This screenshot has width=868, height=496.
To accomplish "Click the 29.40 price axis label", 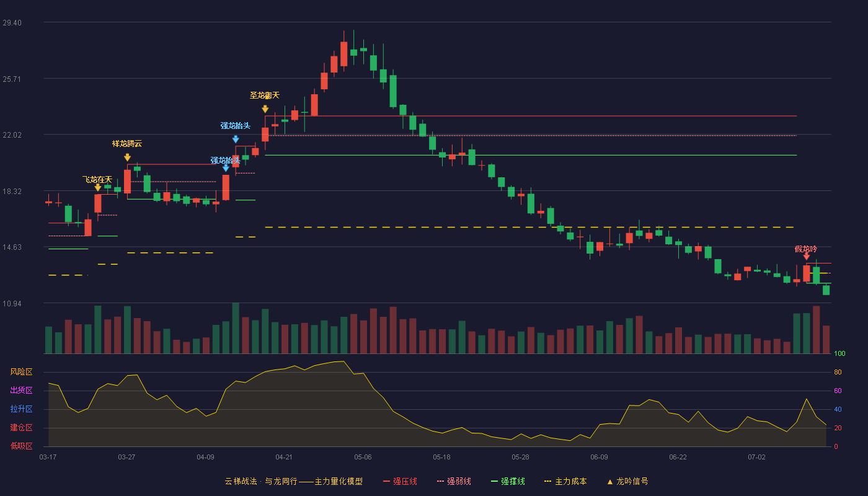I will click(12, 23).
